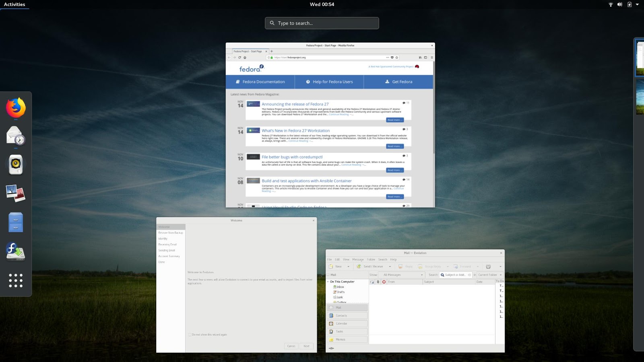Open the Forward options dropdown arrow

[478, 266]
